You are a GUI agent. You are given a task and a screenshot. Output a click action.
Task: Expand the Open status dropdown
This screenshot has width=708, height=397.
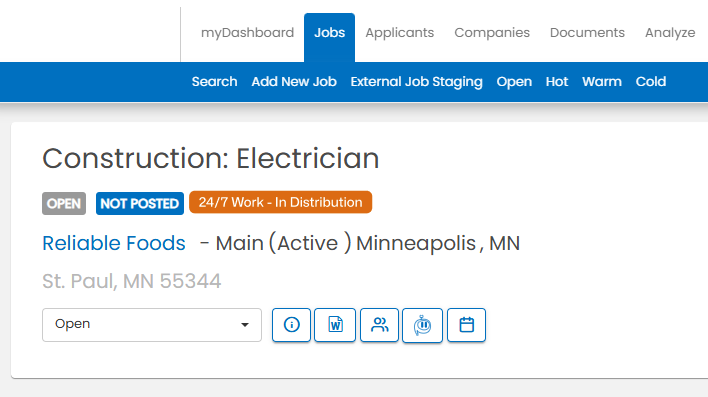click(x=152, y=325)
